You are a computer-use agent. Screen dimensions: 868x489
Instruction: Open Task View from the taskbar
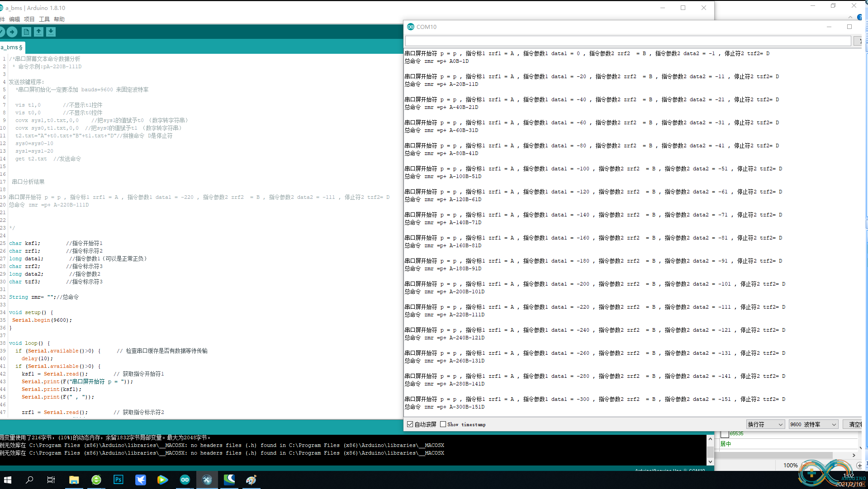51,480
